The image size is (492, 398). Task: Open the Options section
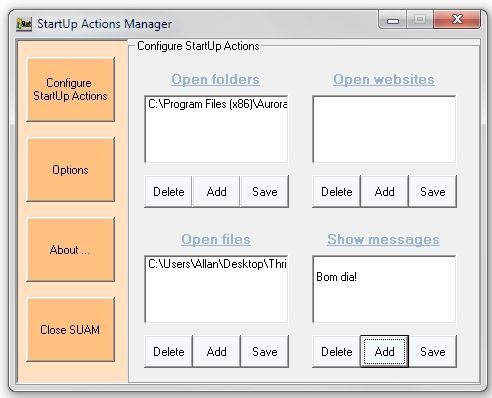click(x=70, y=170)
